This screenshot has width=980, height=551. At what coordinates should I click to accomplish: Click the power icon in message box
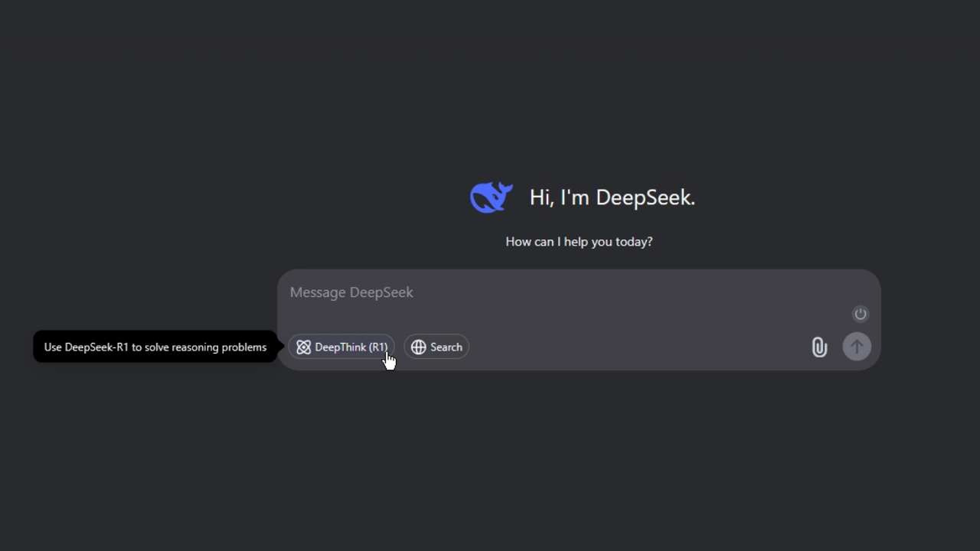click(860, 314)
